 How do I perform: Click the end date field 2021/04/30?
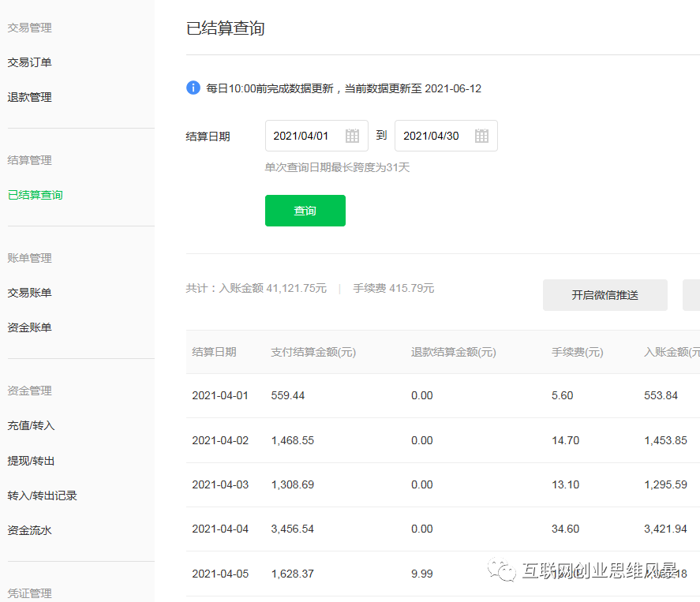(x=433, y=136)
